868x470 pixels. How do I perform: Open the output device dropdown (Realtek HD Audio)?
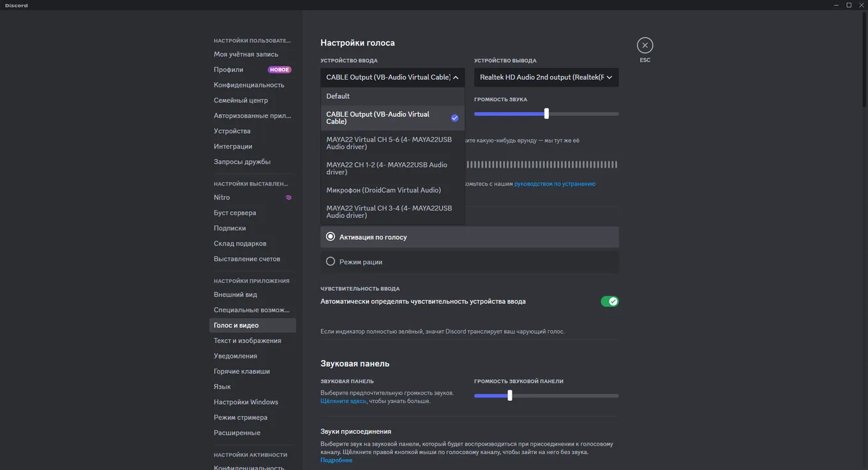click(546, 77)
